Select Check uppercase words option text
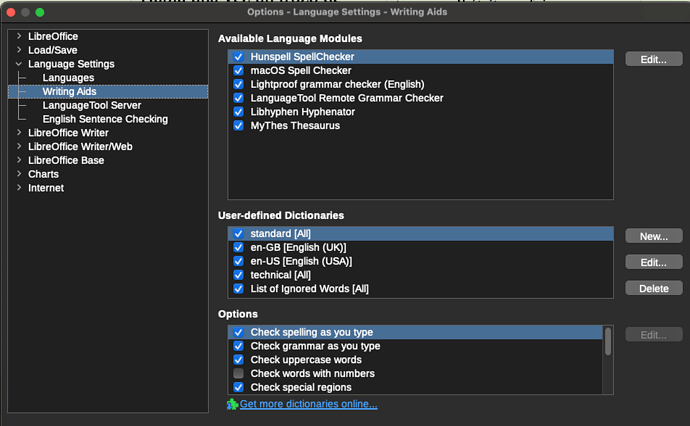Image resolution: width=690 pixels, height=426 pixels. [x=306, y=360]
